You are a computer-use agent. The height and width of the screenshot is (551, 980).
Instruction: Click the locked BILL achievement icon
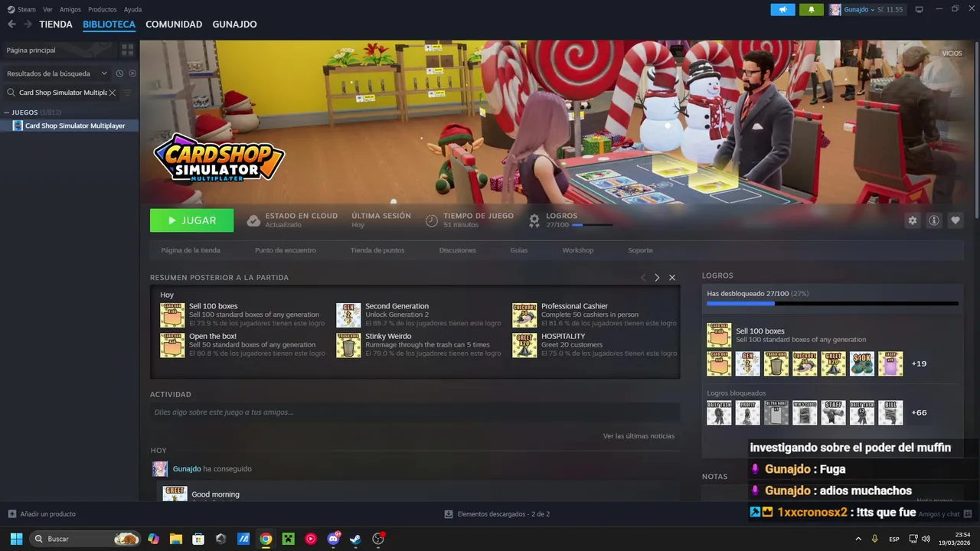[890, 412]
